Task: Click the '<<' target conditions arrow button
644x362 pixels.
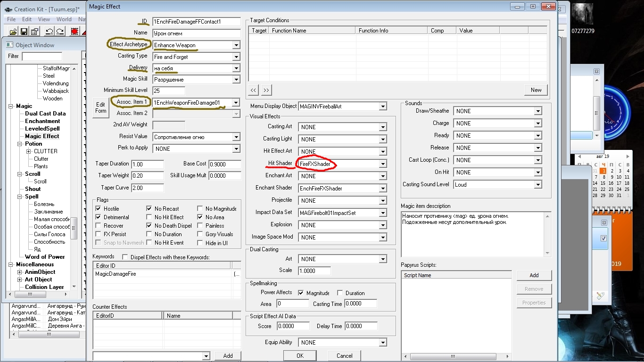Action: [x=254, y=90]
